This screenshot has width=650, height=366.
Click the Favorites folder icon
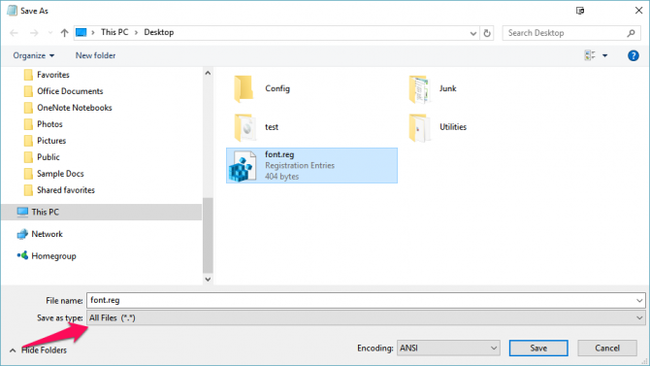(x=28, y=75)
